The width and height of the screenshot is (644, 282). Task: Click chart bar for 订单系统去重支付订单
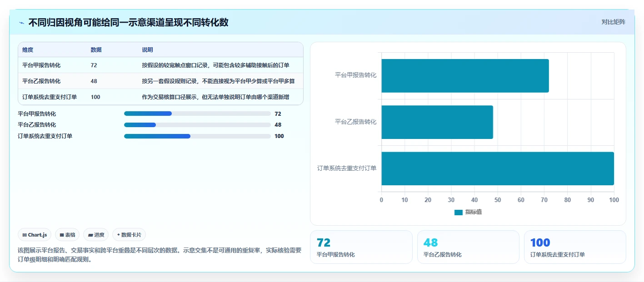498,168
